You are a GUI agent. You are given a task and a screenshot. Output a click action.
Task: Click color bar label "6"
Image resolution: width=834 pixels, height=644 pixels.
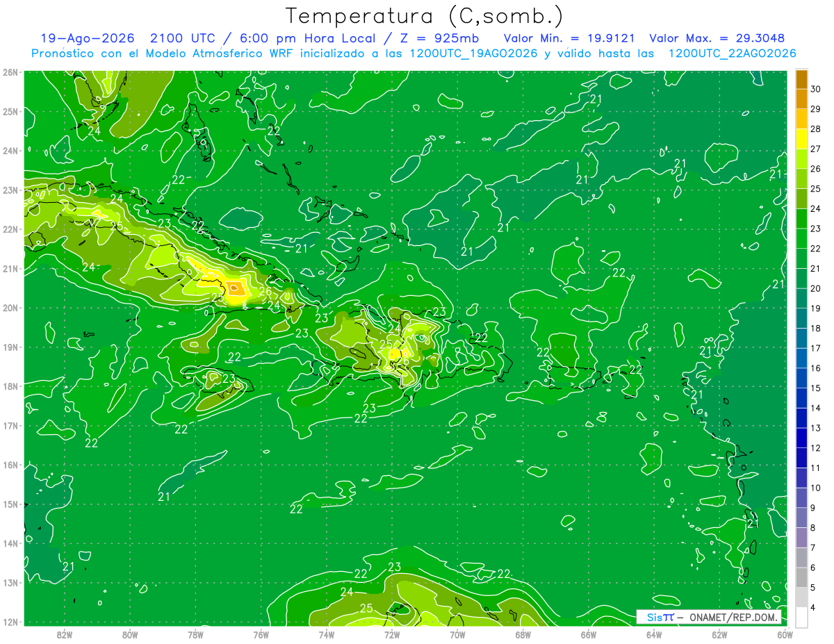point(814,568)
